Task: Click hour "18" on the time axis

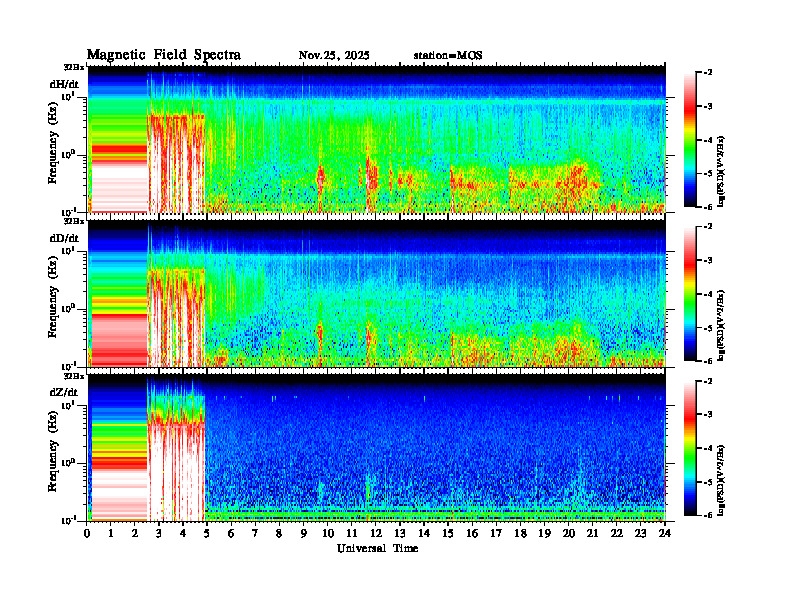Action: 520,533
